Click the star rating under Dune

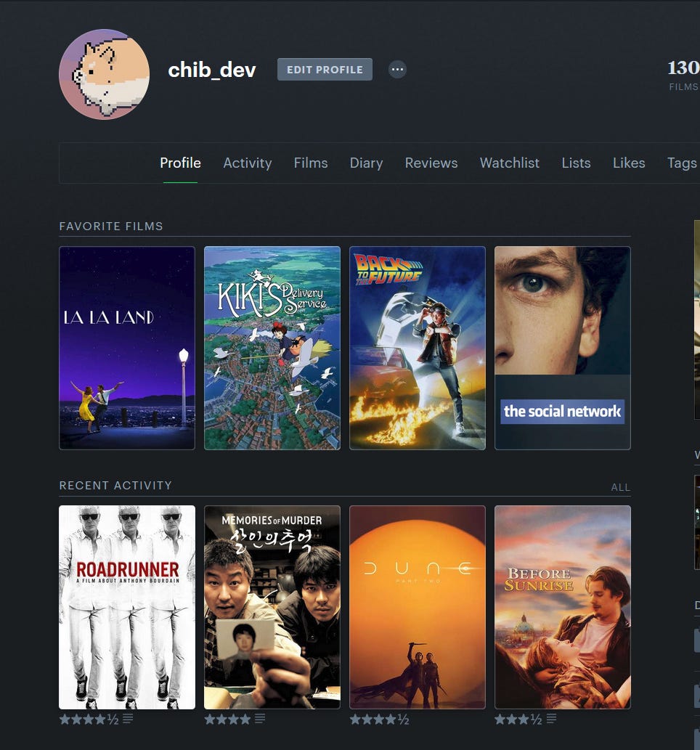click(x=380, y=719)
